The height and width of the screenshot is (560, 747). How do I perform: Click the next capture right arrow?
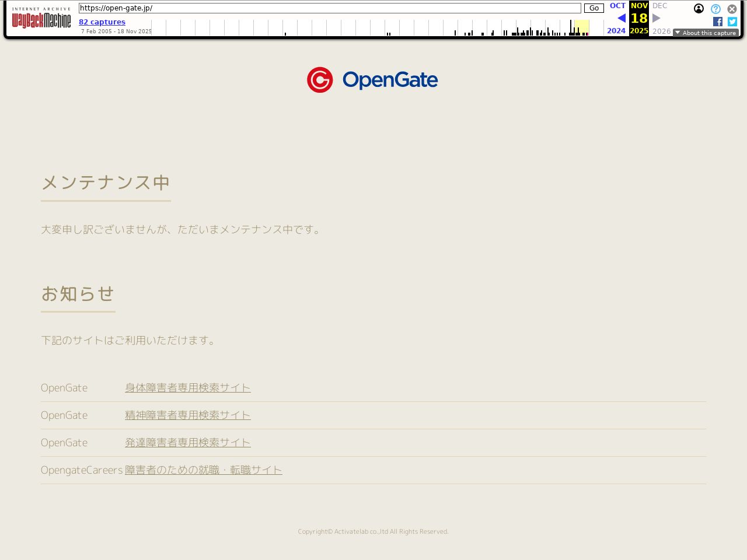pyautogui.click(x=657, y=18)
